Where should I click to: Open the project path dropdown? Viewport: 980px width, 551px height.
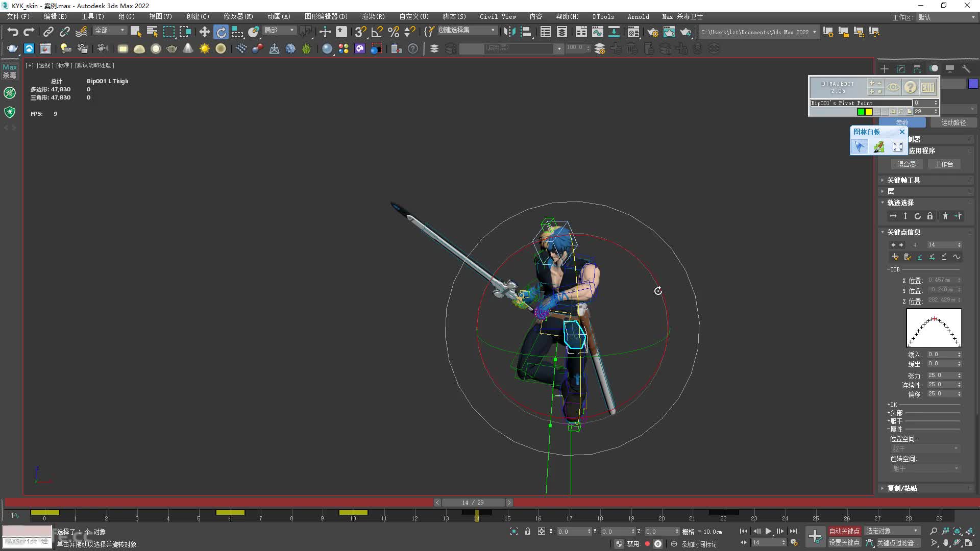[759, 32]
